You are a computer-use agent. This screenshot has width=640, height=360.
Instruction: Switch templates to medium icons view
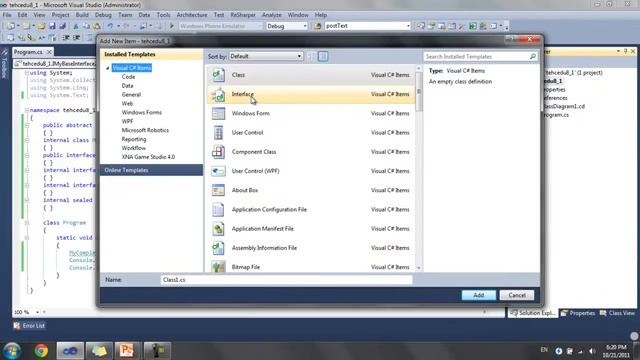pyautogui.click(x=323, y=56)
